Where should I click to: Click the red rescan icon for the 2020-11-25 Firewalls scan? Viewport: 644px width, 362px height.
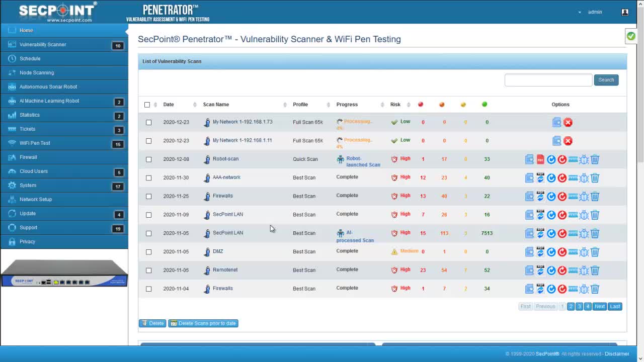pyautogui.click(x=562, y=197)
